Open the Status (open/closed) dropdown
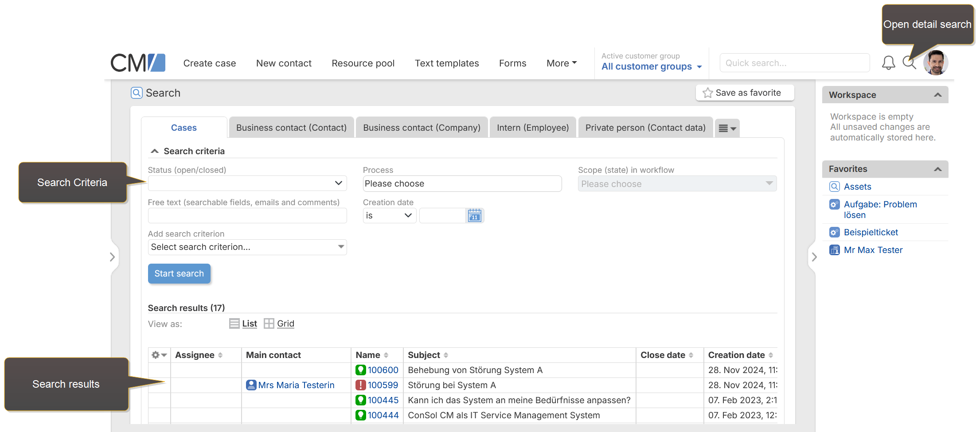This screenshot has height=432, width=980. coord(247,183)
